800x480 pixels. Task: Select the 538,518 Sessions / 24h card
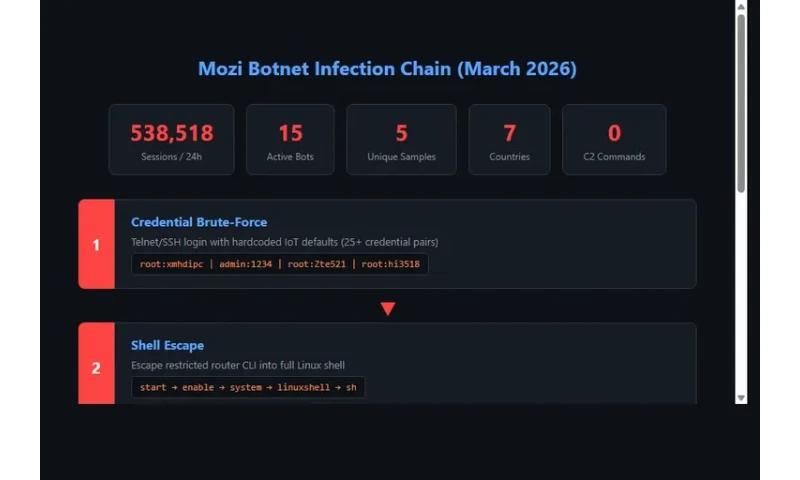point(171,140)
